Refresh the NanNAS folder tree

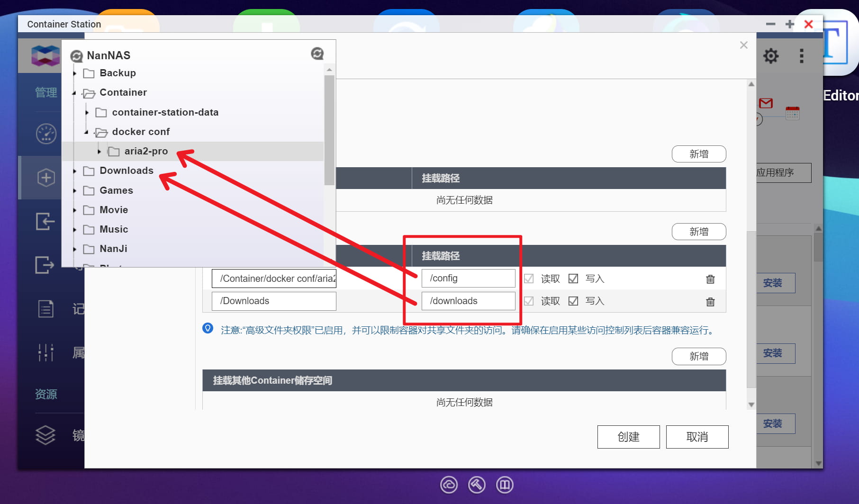pos(317,54)
